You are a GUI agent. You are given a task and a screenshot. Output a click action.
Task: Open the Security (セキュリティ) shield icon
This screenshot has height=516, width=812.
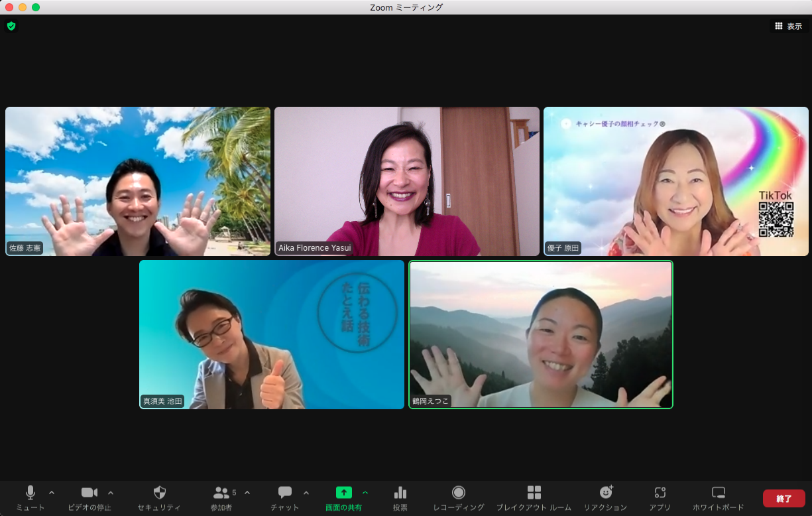(159, 493)
